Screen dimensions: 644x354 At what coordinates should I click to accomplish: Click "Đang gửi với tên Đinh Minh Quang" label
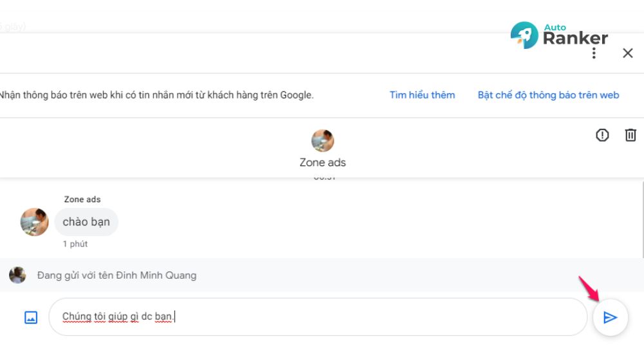click(x=117, y=275)
